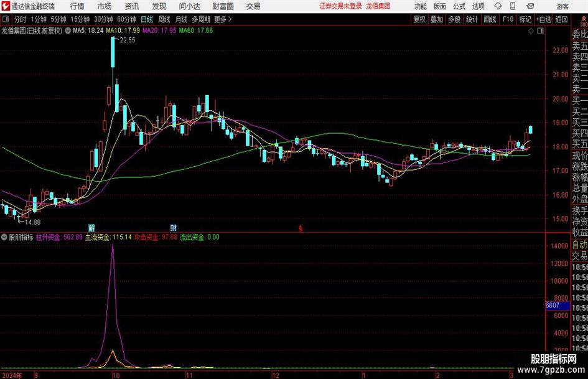Open F10 company info
The width and height of the screenshot is (588, 379).
pyautogui.click(x=508, y=19)
